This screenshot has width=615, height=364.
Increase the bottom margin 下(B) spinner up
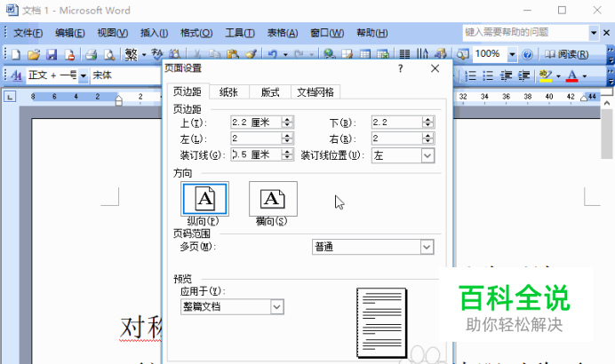tap(427, 119)
